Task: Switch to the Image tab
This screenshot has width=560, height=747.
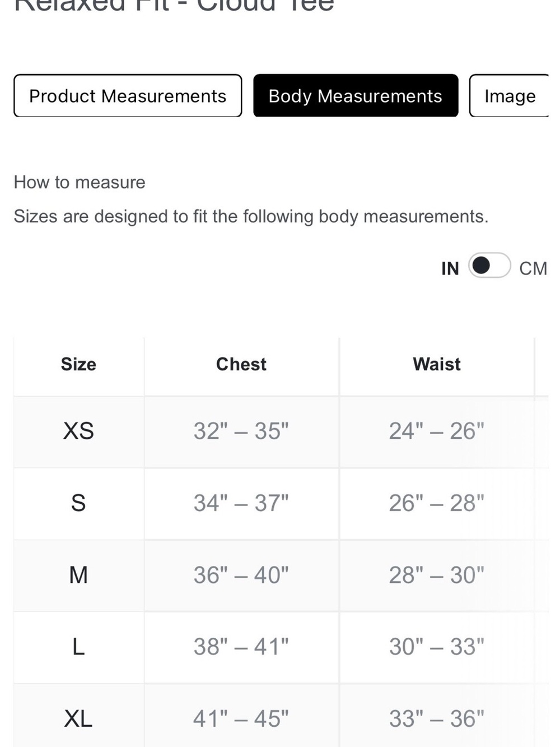Action: click(509, 96)
